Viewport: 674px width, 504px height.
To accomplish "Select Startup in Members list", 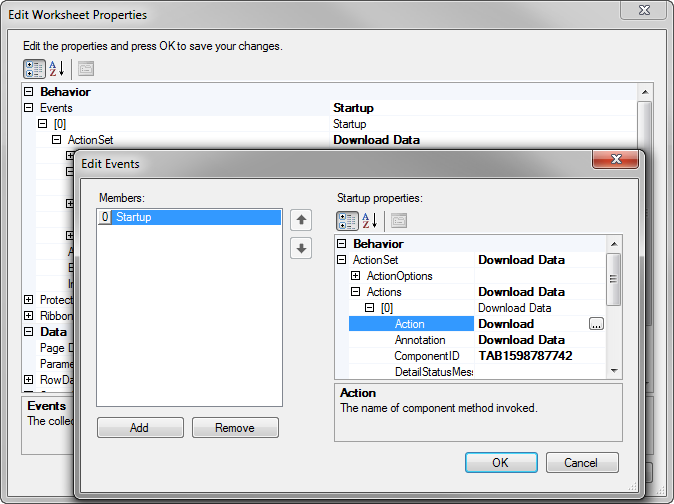I will point(190,217).
